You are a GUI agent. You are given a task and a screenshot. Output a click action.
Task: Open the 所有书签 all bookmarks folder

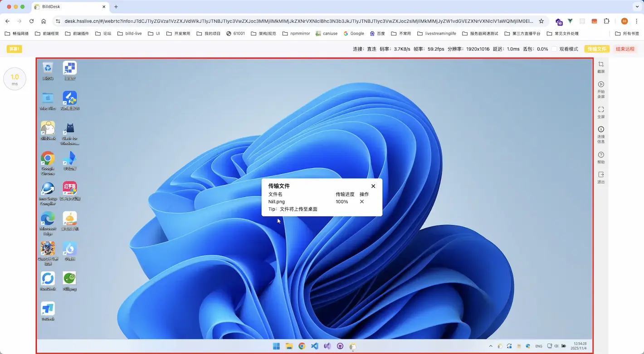(627, 34)
